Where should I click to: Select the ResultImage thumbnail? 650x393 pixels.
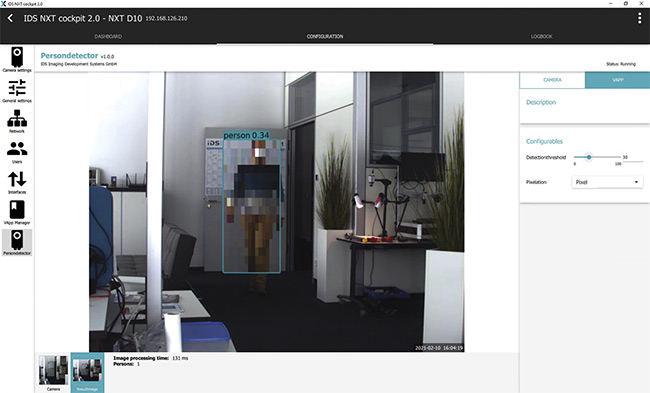(87, 372)
